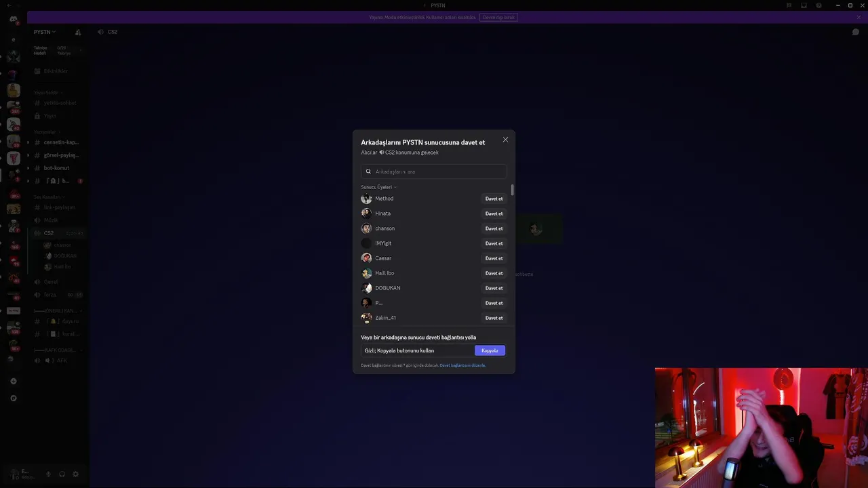Click speaker icon next to CS2 header
This screenshot has width=868, height=488.
[x=100, y=32]
